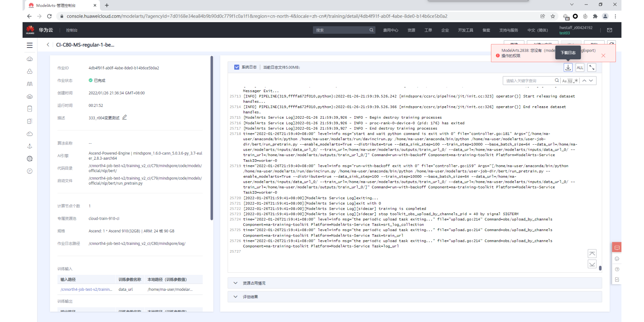
Task: Uncheck the 系统日志 checkbox
Action: click(237, 67)
